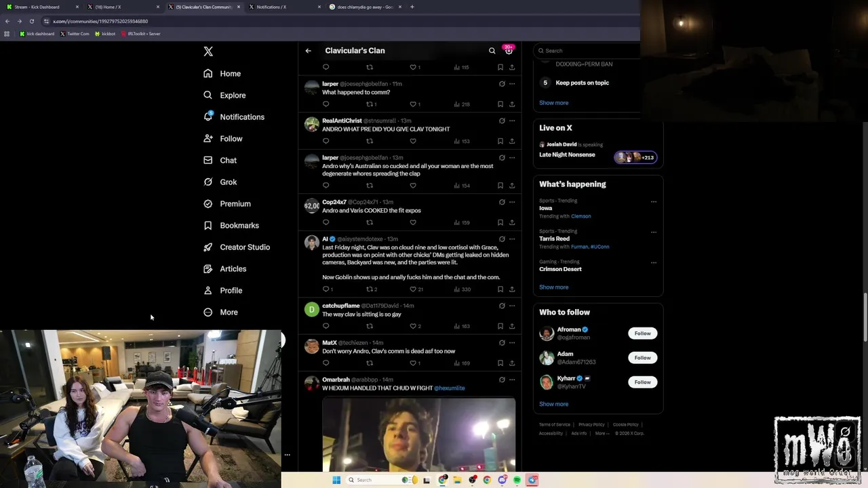Reply to 'What happened to comm?' post
The image size is (868, 488).
(x=325, y=104)
